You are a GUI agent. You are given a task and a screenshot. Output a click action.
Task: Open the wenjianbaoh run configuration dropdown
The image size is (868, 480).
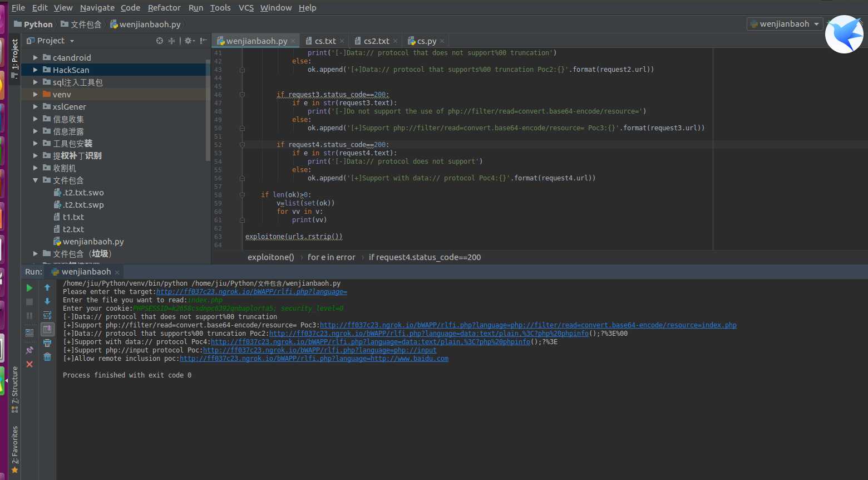[785, 24]
